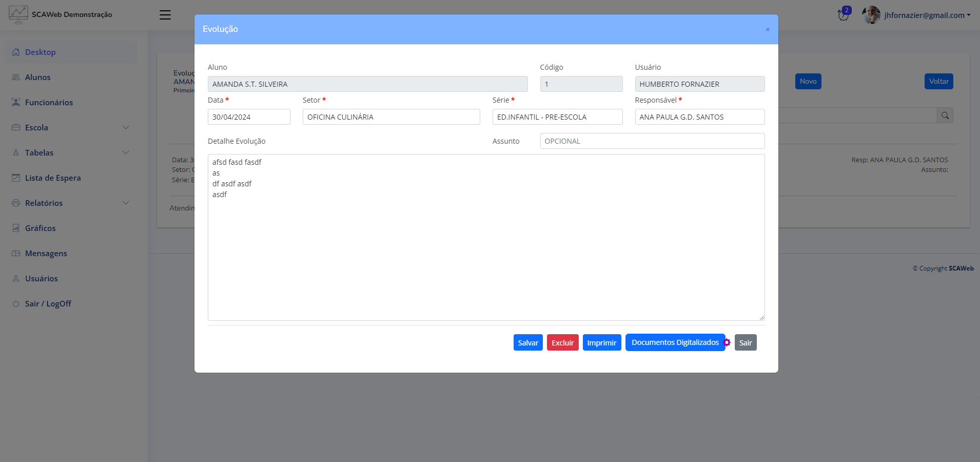Expand the Escola sidebar submenu
Image resolution: width=980 pixels, height=462 pixels.
126,128
